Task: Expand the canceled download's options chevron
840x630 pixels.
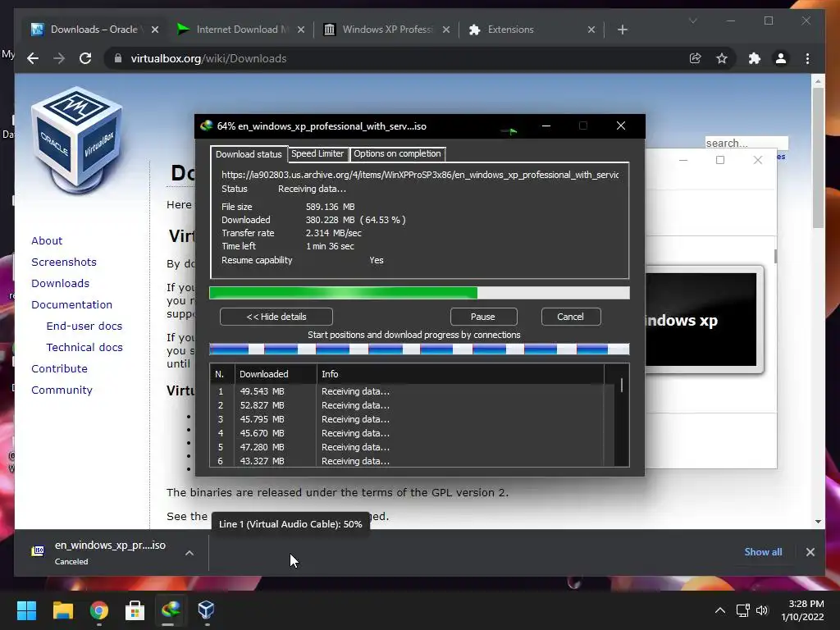Action: 189,552
